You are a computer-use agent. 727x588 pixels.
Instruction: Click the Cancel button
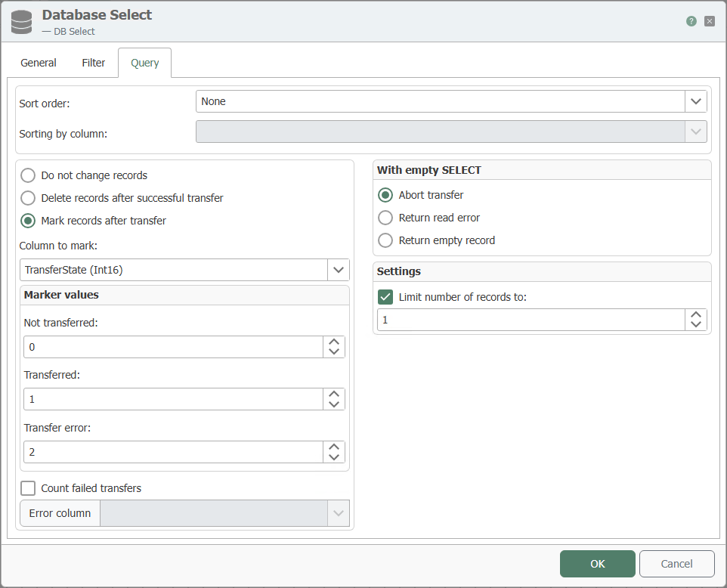point(676,564)
